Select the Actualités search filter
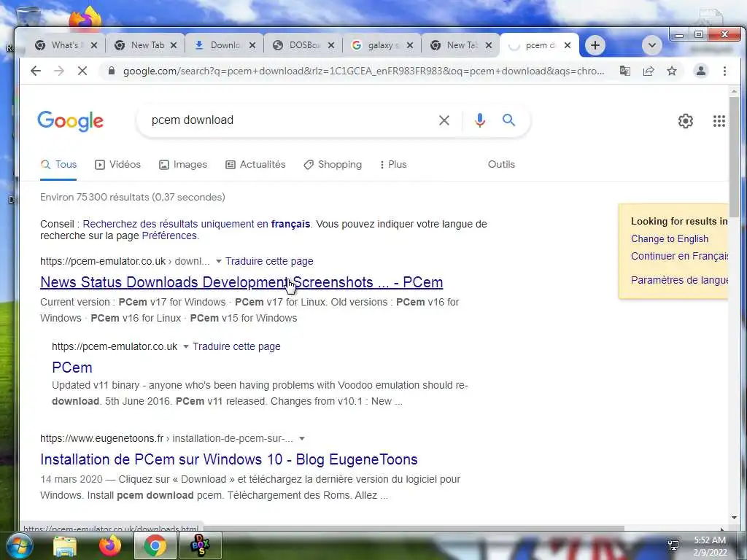This screenshot has height=560, width=747. 255,164
